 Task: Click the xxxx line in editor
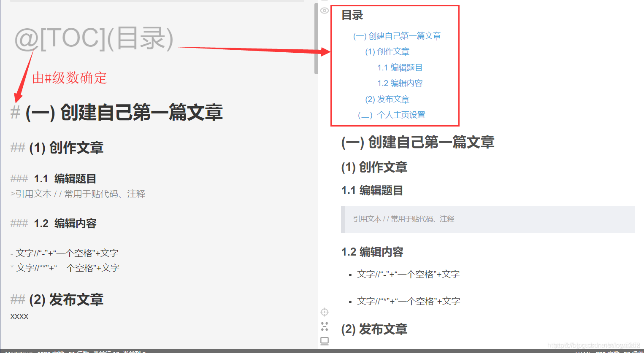tap(19, 316)
